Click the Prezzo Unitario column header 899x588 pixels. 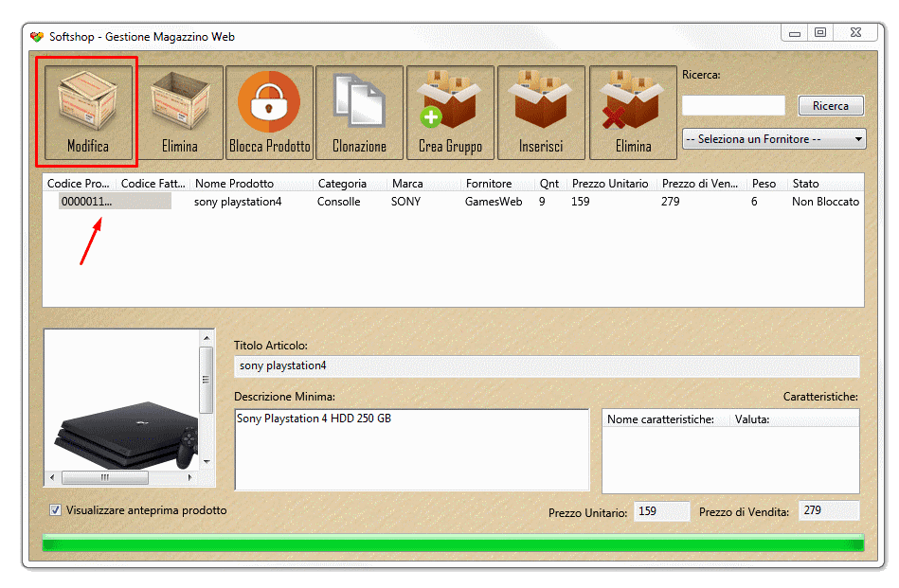[x=610, y=184]
